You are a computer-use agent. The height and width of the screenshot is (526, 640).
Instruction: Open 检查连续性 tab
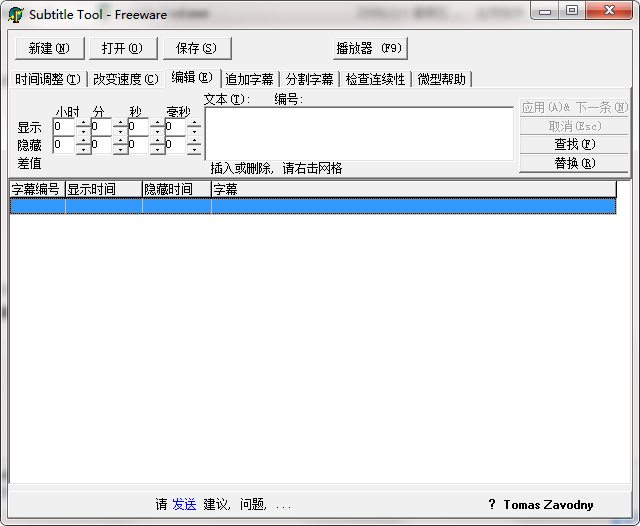tap(376, 79)
